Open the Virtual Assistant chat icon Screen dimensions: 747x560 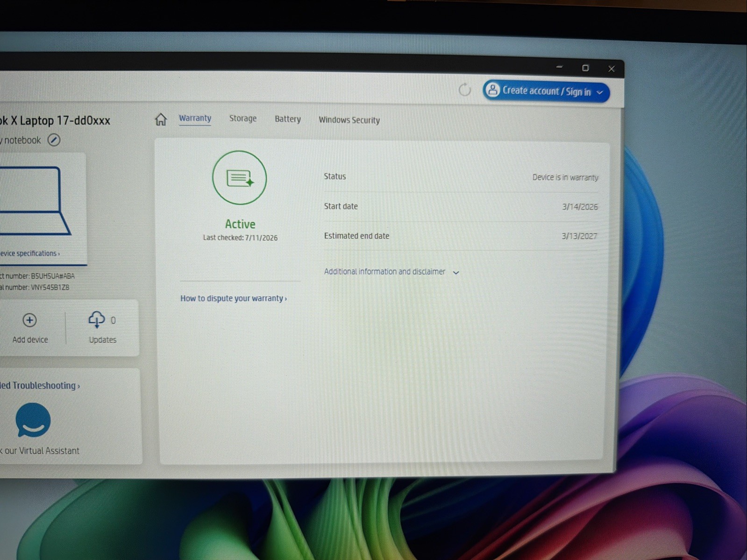[33, 420]
